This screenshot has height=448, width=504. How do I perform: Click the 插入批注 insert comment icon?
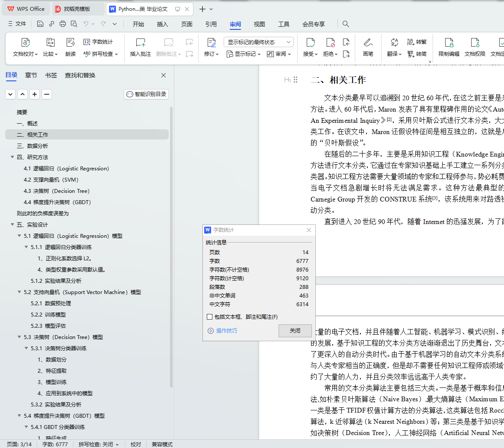141,42
